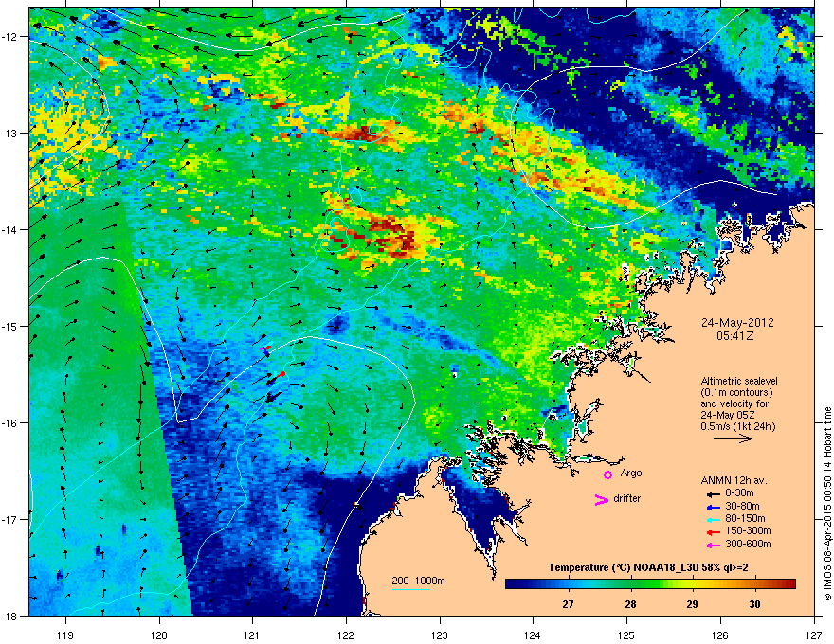This screenshot has width=834, height=644.
Task: Click the temperature color bar at 28
Action: (630, 584)
